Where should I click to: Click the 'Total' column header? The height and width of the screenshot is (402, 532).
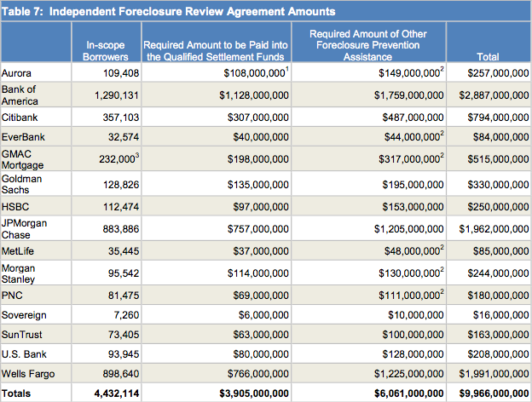pos(488,56)
